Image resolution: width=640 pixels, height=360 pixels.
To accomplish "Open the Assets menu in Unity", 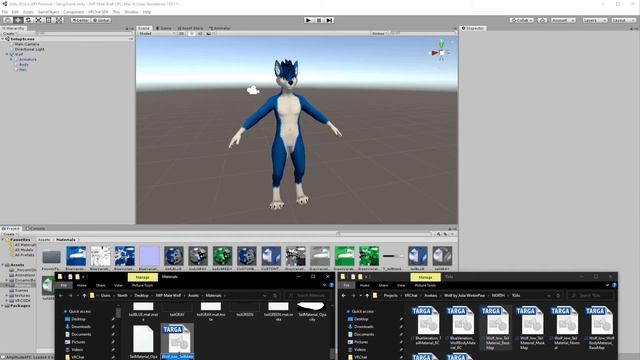I will [x=28, y=12].
